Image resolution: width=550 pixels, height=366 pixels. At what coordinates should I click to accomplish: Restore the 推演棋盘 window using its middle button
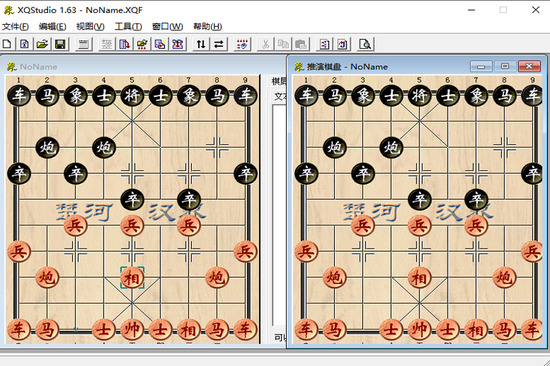tap(505, 66)
